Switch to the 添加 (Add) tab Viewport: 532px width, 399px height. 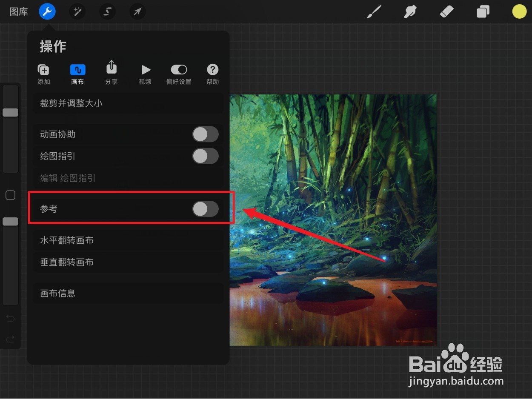click(43, 74)
